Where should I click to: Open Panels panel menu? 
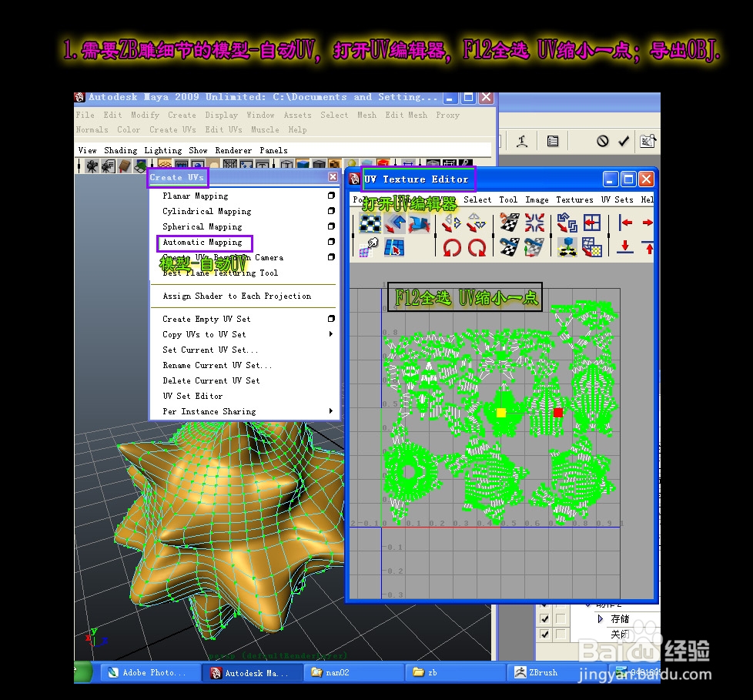274,150
